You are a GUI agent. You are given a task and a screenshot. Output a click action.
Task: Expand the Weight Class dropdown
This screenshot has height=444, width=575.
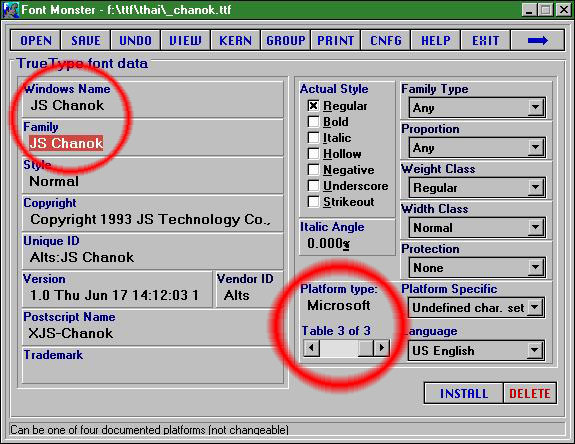535,187
